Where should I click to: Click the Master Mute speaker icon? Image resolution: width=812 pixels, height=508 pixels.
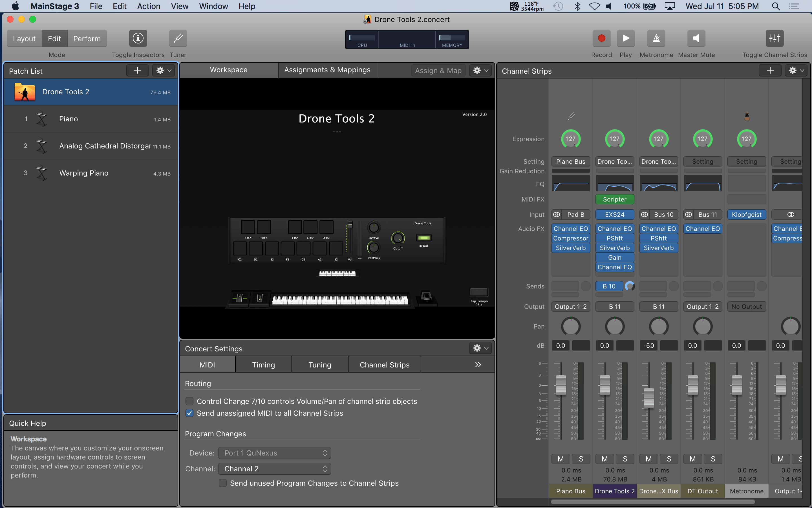click(696, 38)
